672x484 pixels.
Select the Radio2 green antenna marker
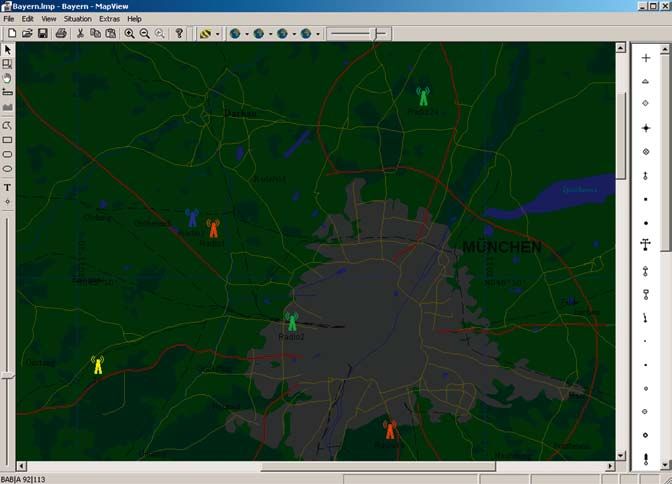pyautogui.click(x=292, y=322)
